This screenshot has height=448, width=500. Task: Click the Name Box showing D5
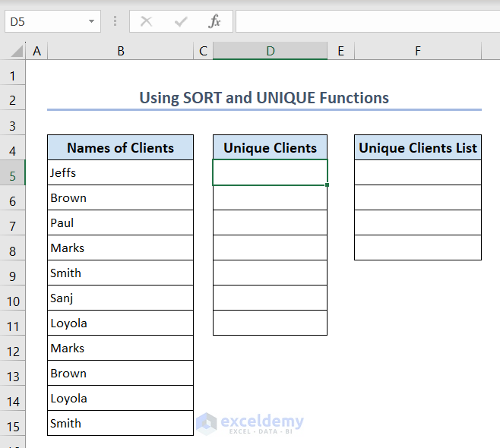(x=46, y=21)
